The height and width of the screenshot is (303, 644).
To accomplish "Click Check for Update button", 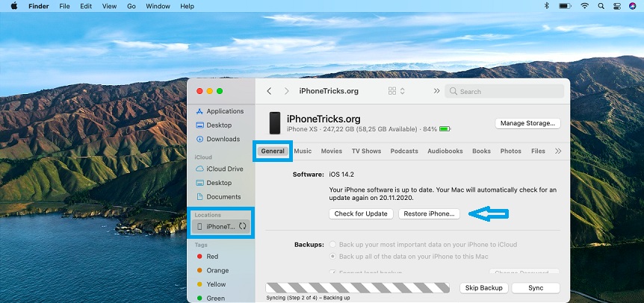I will tap(361, 213).
